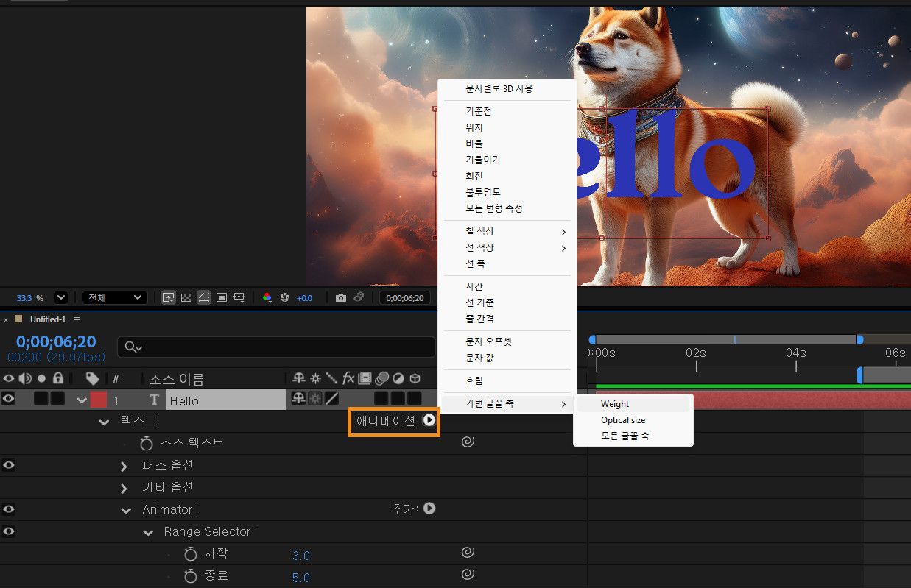Click the collapse transformations star header icon
The image size is (911, 588).
pos(315,378)
